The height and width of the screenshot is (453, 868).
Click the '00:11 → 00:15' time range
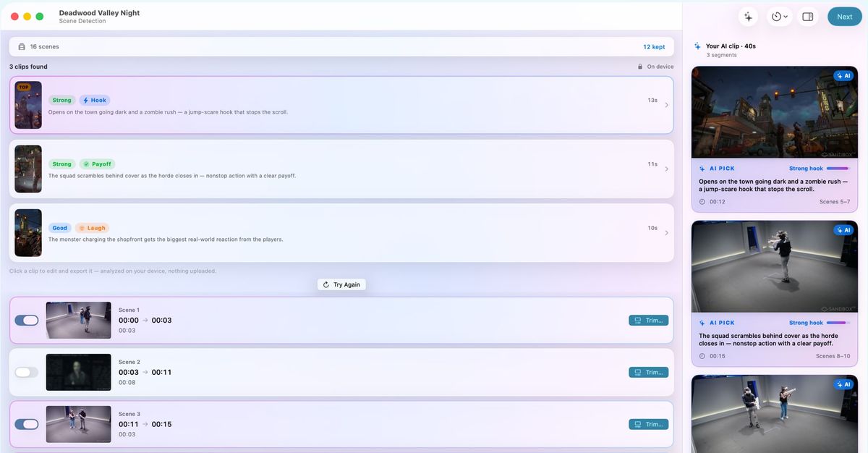(x=145, y=424)
